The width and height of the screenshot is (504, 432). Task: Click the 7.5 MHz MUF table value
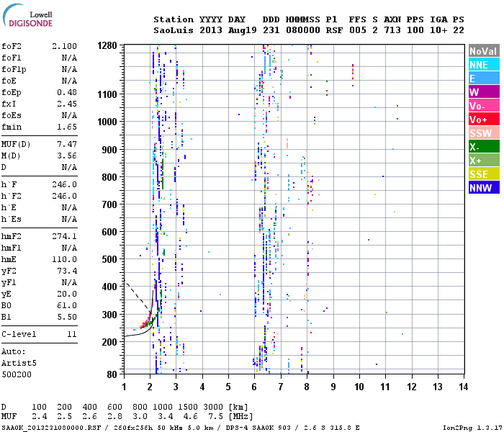pyautogui.click(x=216, y=416)
